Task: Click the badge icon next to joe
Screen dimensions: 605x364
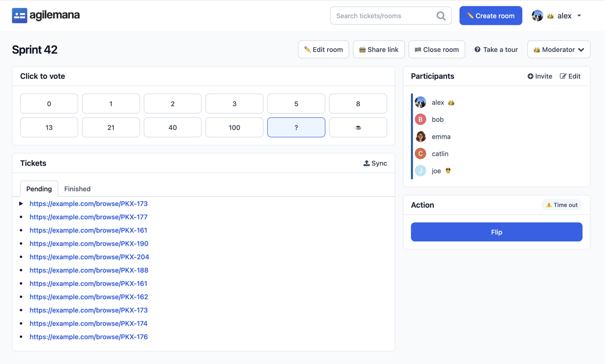Action: click(x=448, y=171)
